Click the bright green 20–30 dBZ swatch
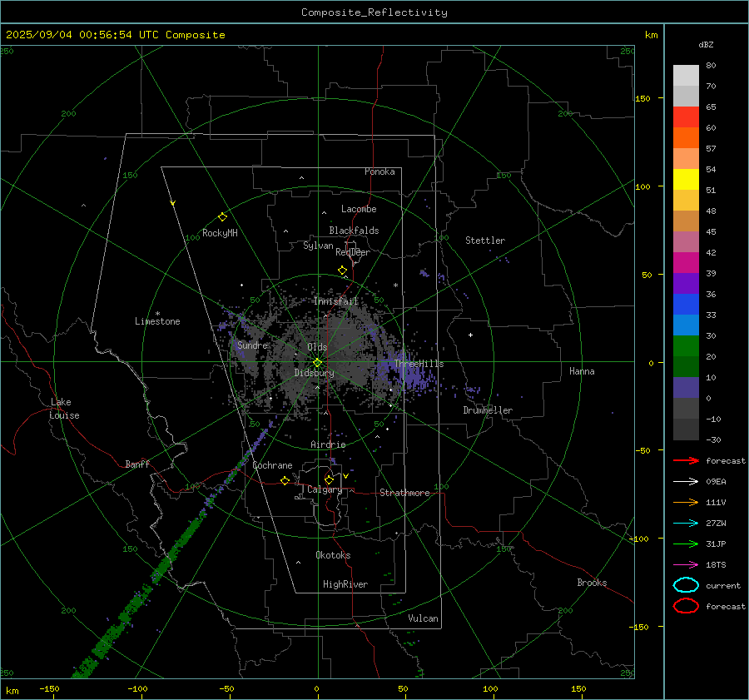The height and width of the screenshot is (700, 749). click(x=686, y=346)
